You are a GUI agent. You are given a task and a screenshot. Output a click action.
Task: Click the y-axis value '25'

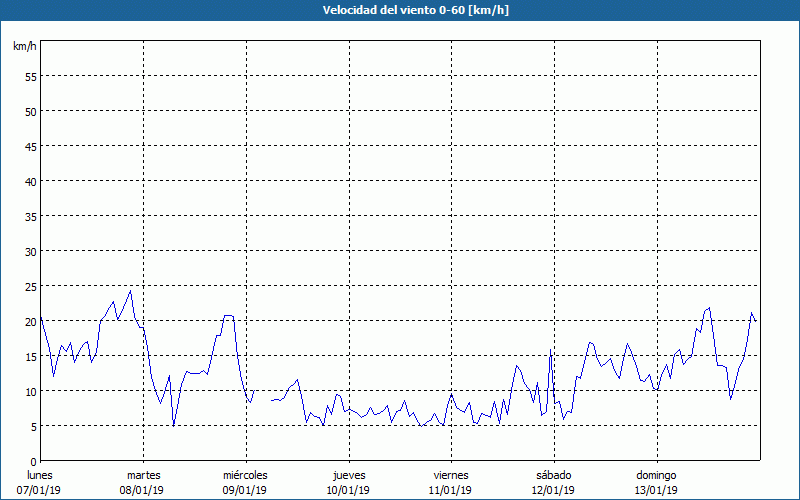click(31, 287)
